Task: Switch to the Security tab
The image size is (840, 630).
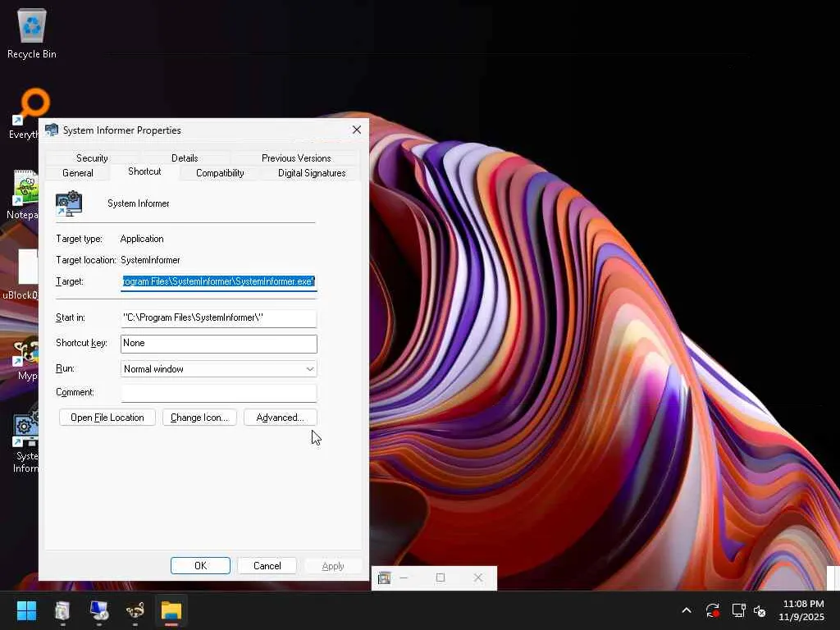Action: [x=92, y=158]
